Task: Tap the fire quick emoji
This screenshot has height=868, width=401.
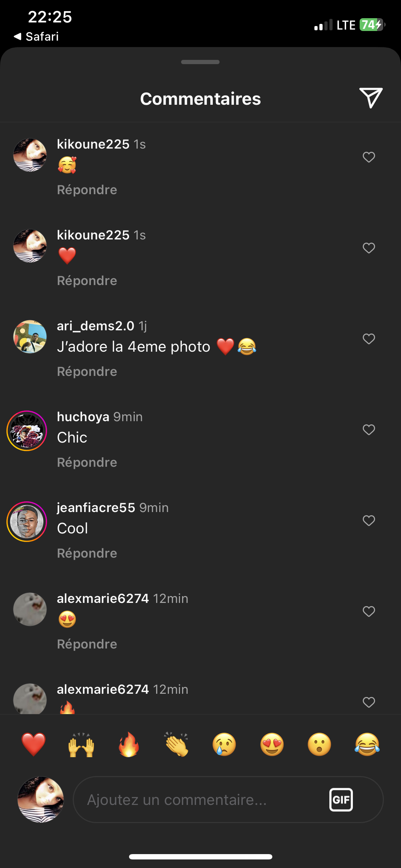Action: coord(129,744)
